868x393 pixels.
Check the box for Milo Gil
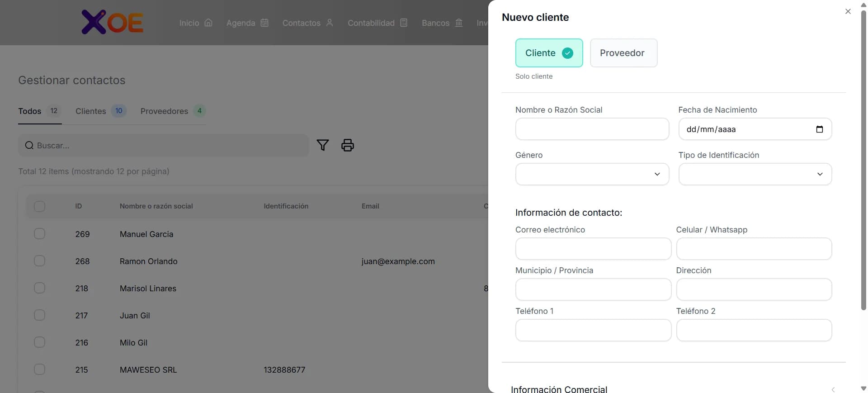(x=40, y=342)
